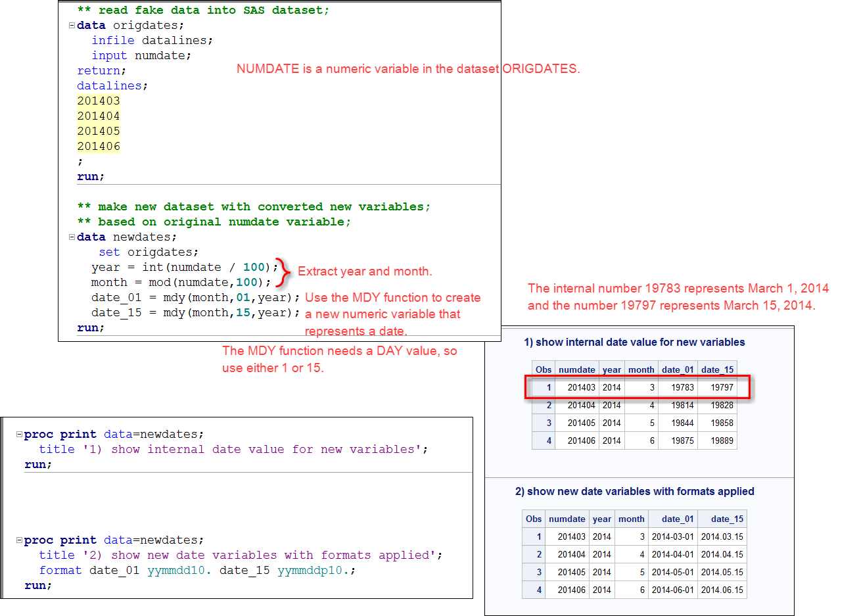Collapse the data origdates step
859x616 pixels.
pyautogui.click(x=72, y=26)
